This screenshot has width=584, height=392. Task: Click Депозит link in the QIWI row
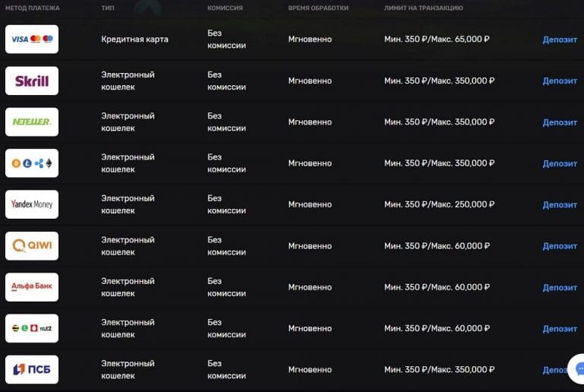click(560, 246)
